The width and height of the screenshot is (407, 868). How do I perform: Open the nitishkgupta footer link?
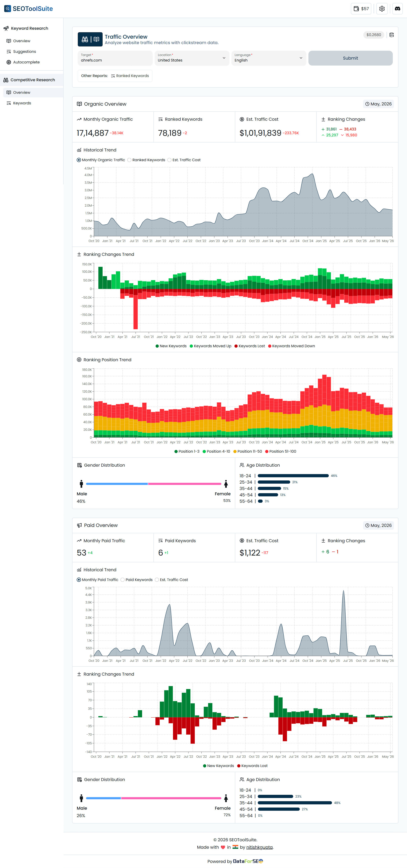[x=259, y=847]
